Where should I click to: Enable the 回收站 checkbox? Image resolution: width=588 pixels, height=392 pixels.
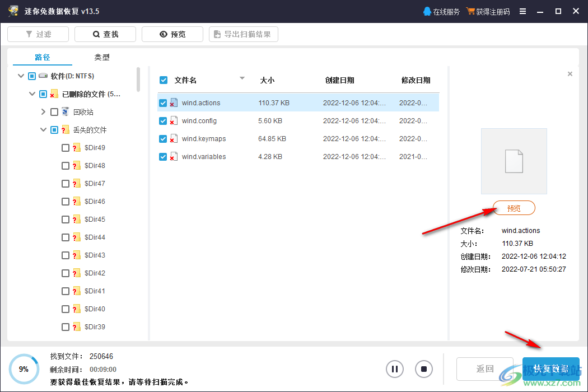coord(54,111)
